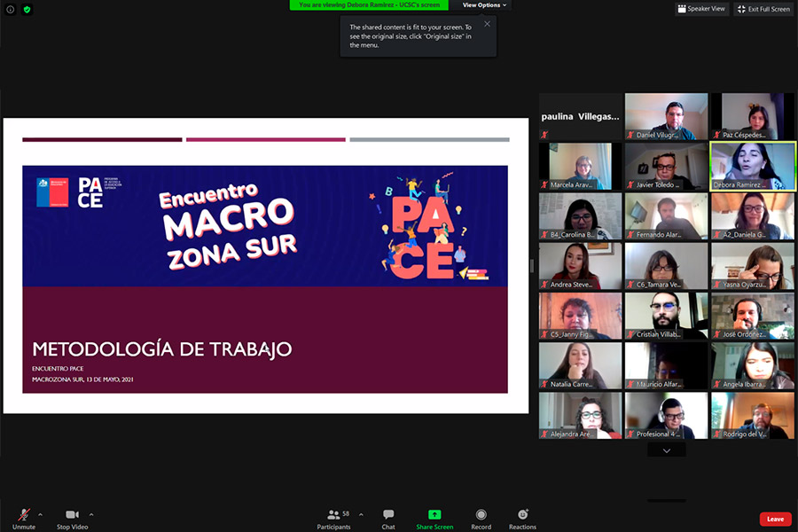Close the shared content notification
Image resolution: width=798 pixels, height=532 pixels.
(487, 24)
